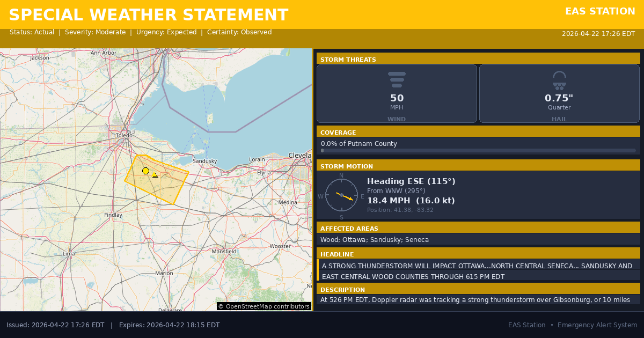Image resolution: width=644 pixels, height=338 pixels.
Task: Click the Affected Areas section header
Action: [478, 228]
